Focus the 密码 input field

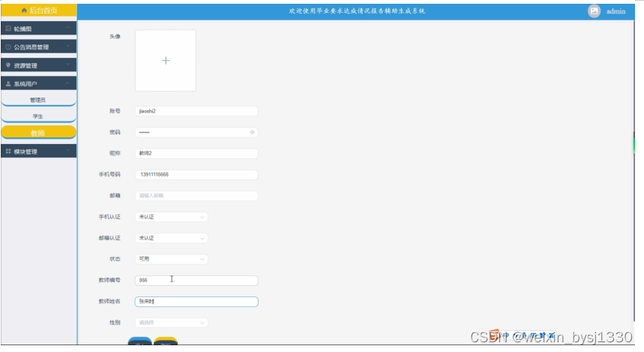tap(196, 132)
